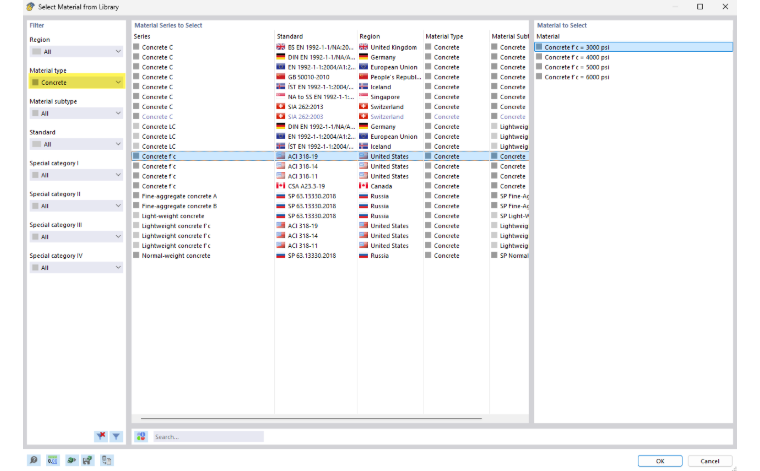Click the Singapore flag beside Singapore region
Image resolution: width=760 pixels, height=471 pixels.
[x=364, y=96]
